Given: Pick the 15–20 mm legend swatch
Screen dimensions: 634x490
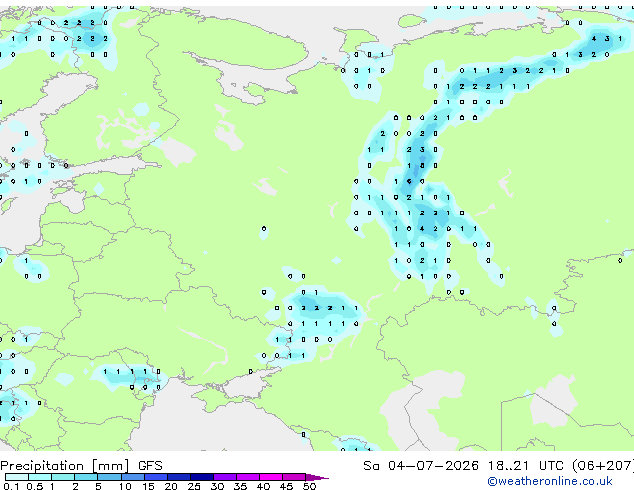Looking at the screenshot, I should 155,477.
